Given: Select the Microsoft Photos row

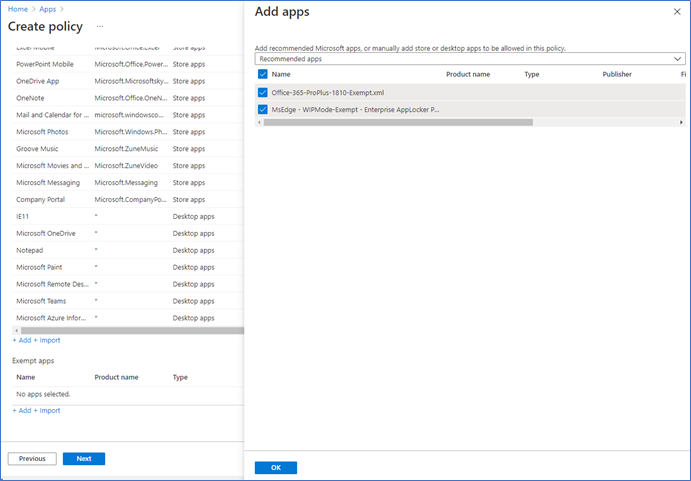Looking at the screenshot, I should point(128,132).
